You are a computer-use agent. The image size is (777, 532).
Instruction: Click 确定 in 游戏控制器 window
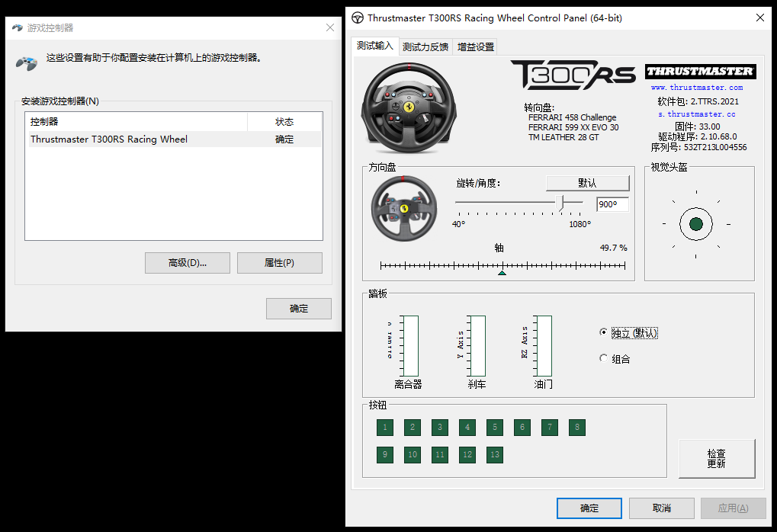[x=299, y=309]
